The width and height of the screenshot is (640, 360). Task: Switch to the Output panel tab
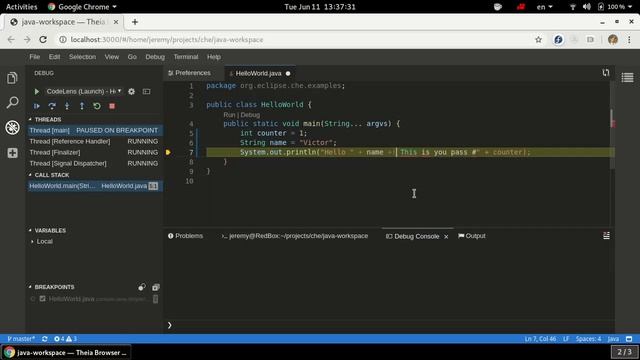[472, 236]
